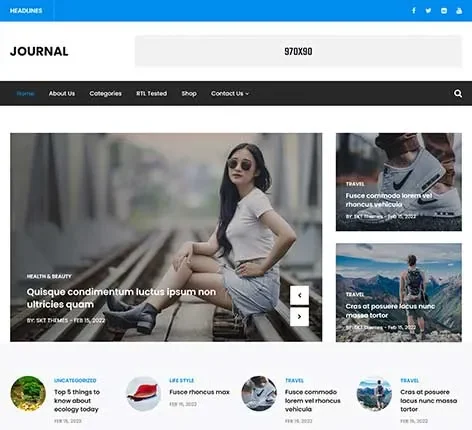Open the Twitter social icon
This screenshot has width=472, height=430.
428,11
